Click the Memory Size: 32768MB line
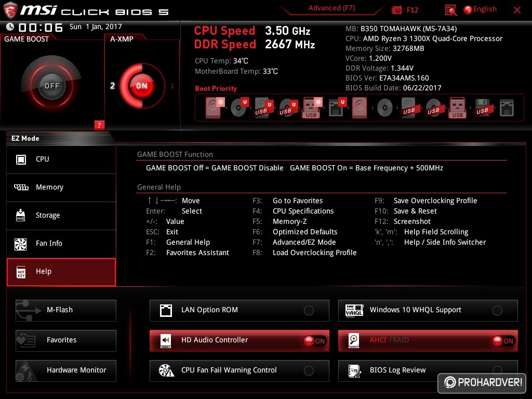Image resolution: width=532 pixels, height=399 pixels. coord(385,48)
